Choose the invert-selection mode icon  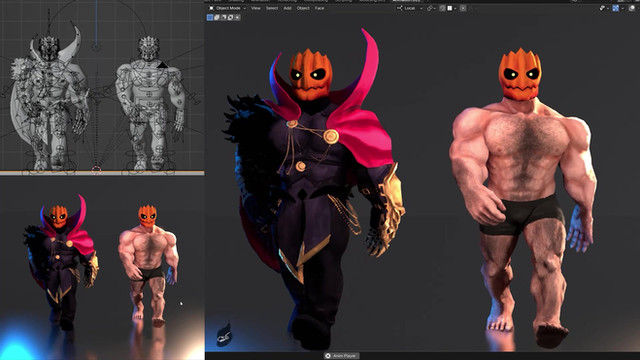(x=230, y=18)
